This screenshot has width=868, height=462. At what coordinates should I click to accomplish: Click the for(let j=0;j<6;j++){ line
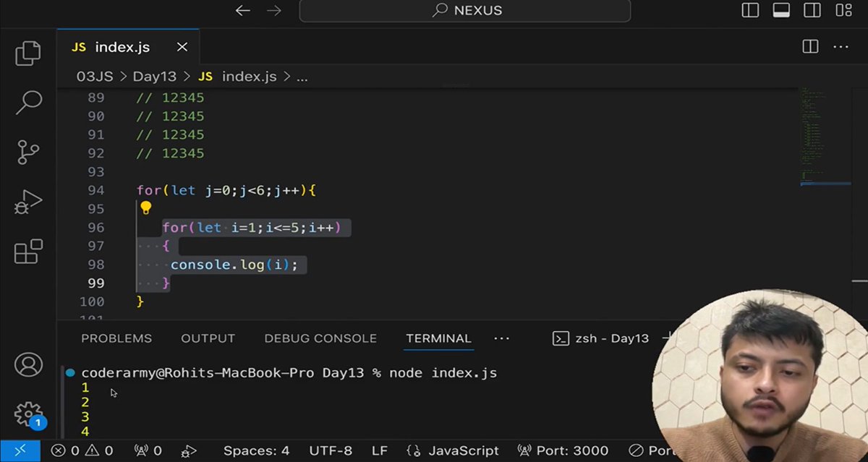point(226,190)
